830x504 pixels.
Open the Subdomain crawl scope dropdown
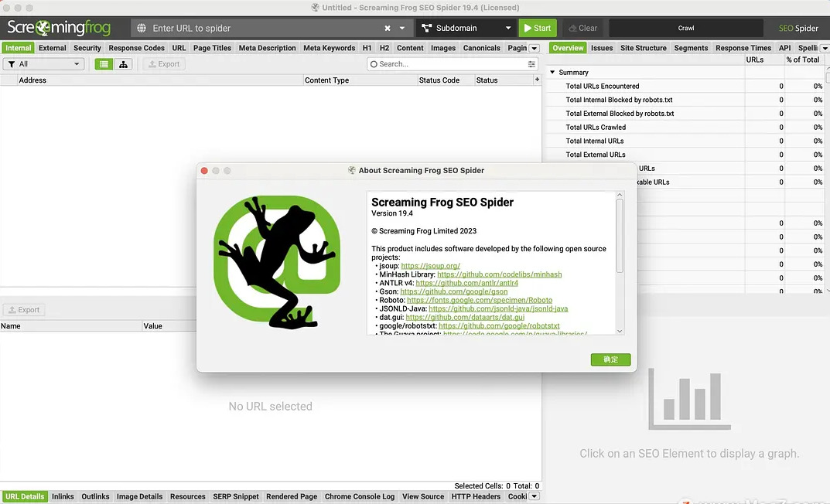[466, 28]
